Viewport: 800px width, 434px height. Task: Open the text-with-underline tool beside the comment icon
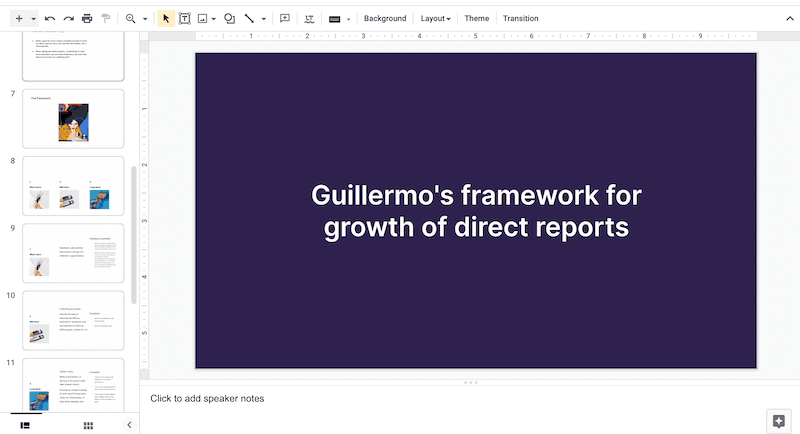[309, 18]
